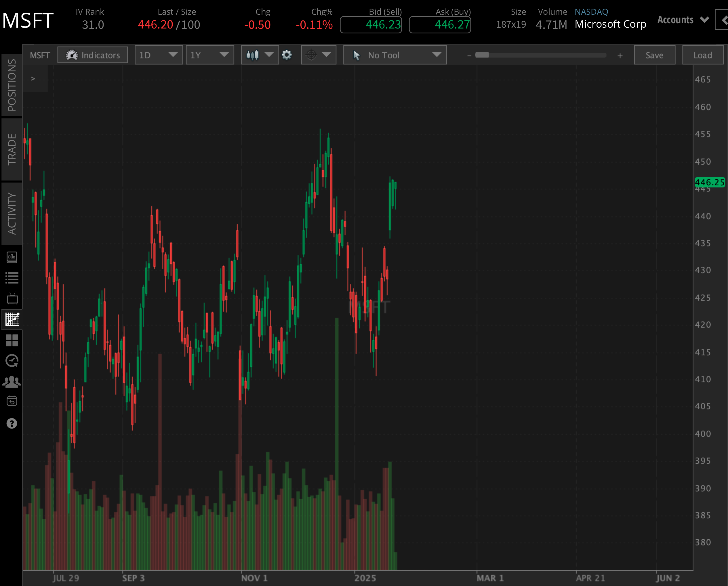
Task: Click the Indicators button
Action: (93, 55)
